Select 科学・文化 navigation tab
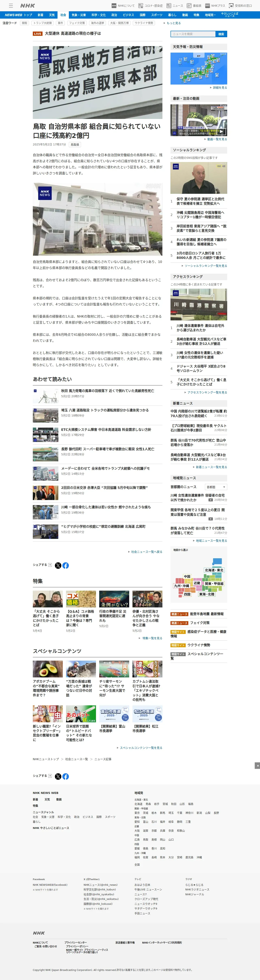260x980 pixels. click(x=99, y=15)
